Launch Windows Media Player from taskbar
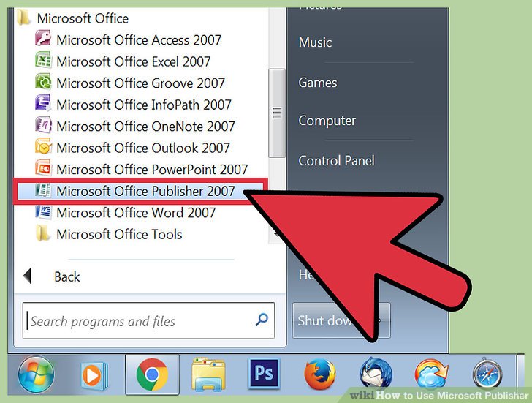This screenshot has height=403, width=532. 94,375
